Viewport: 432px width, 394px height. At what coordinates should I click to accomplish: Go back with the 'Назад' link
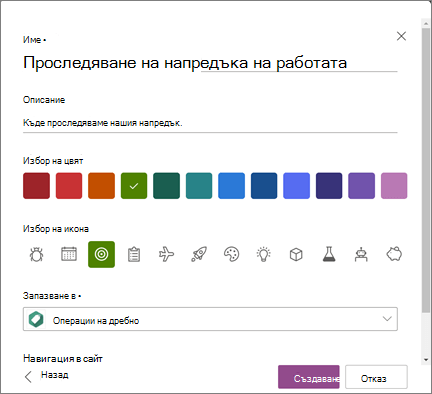[55, 375]
